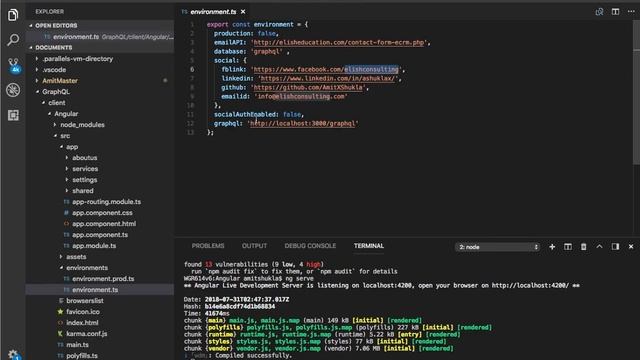Close the terminal panel

(x=631, y=247)
